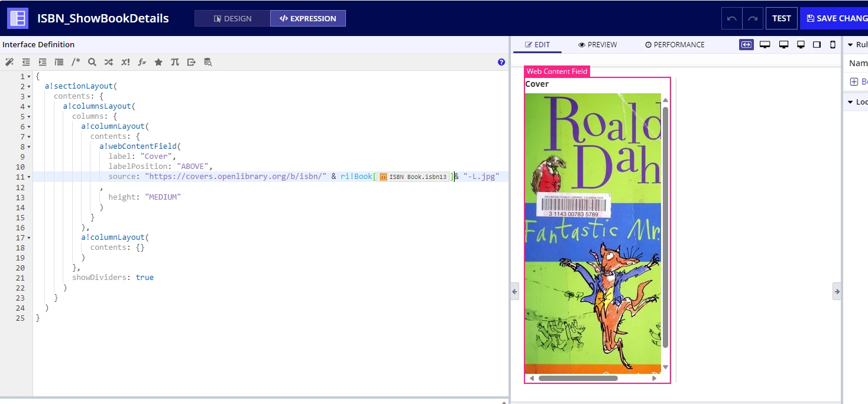Switch to EXPRESSION mode

[x=308, y=18]
